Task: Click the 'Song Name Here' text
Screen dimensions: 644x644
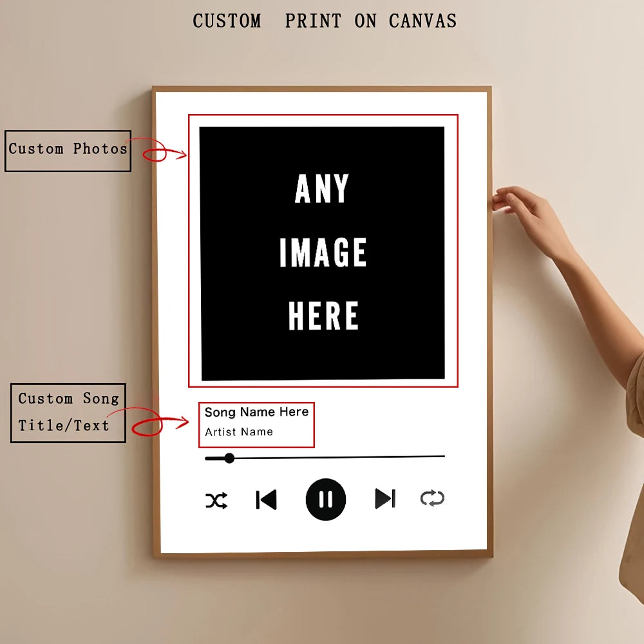Action: (256, 412)
